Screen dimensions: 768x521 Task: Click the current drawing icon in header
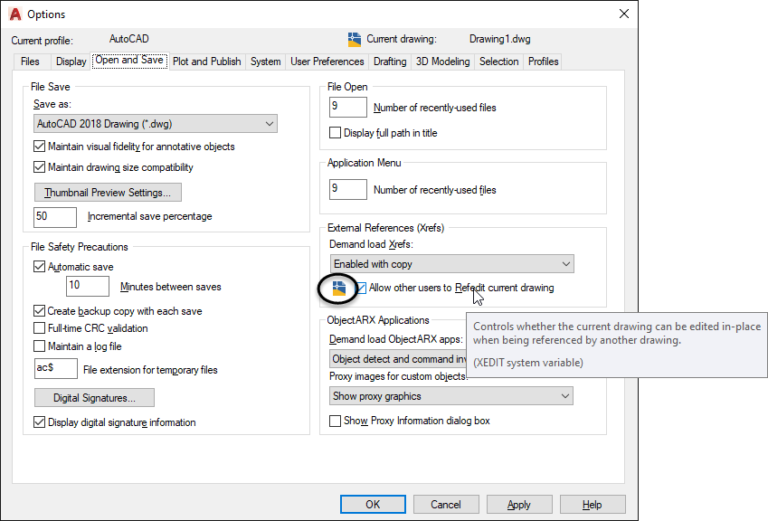click(x=354, y=40)
